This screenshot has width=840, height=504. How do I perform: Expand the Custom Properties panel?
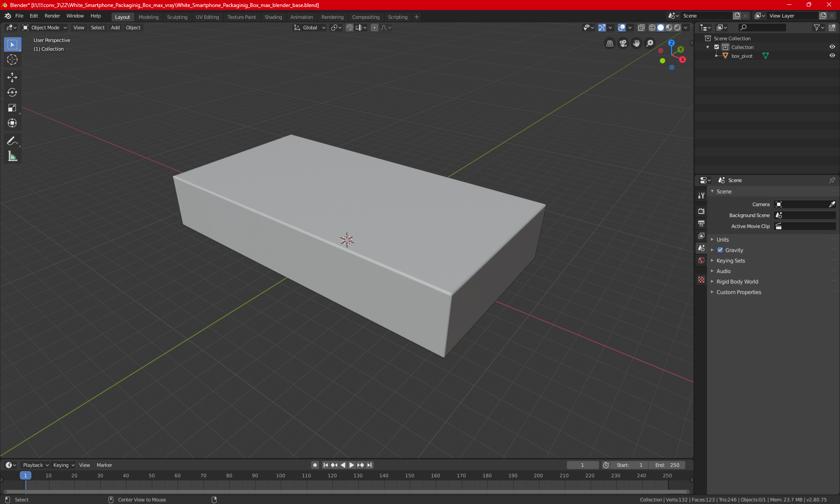[738, 292]
